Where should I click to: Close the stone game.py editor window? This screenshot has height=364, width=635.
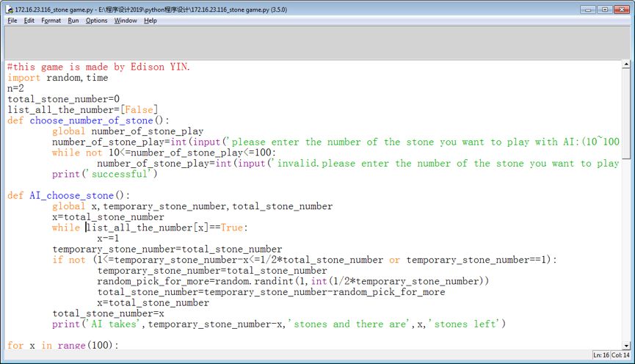pos(622,10)
